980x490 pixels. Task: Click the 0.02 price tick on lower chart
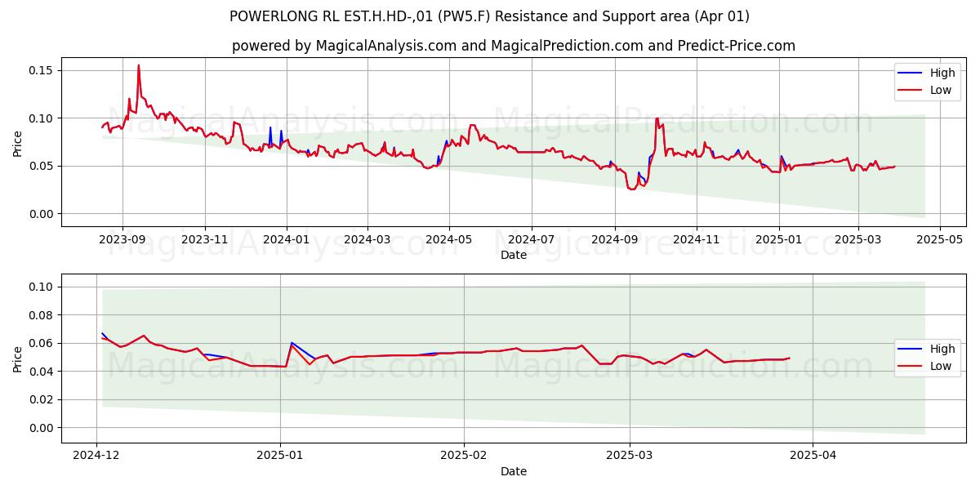click(41, 400)
